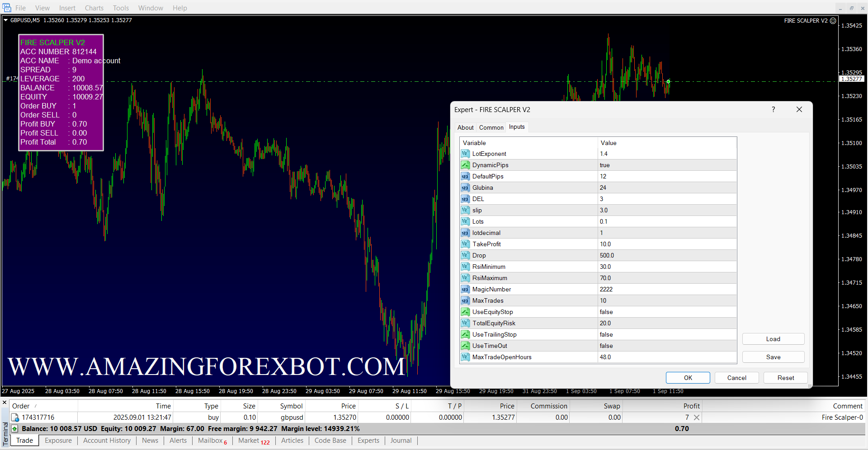Click the Save button

773,357
